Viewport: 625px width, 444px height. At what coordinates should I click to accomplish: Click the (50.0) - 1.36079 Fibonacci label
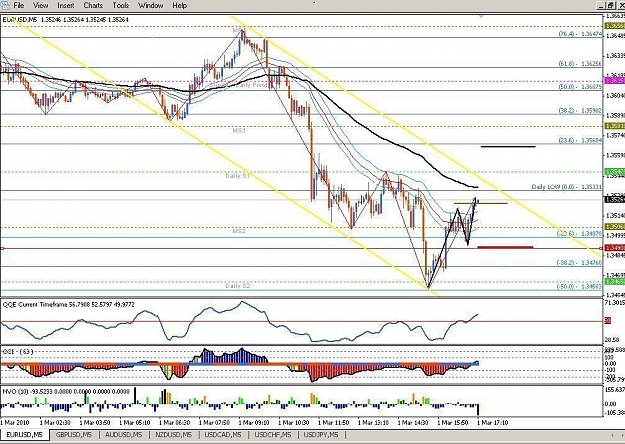[x=580, y=86]
